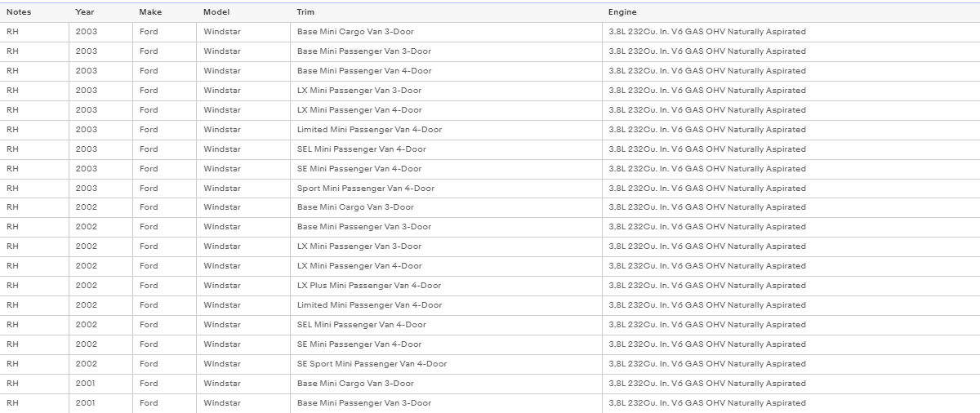Click the 2002 Limited Mini Passenger Van trim cell
980x413 pixels.
[447, 305]
